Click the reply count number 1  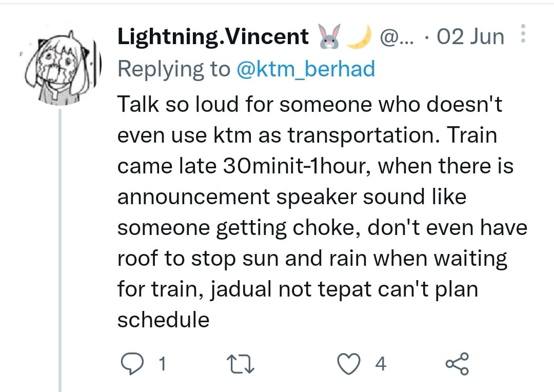click(x=162, y=364)
